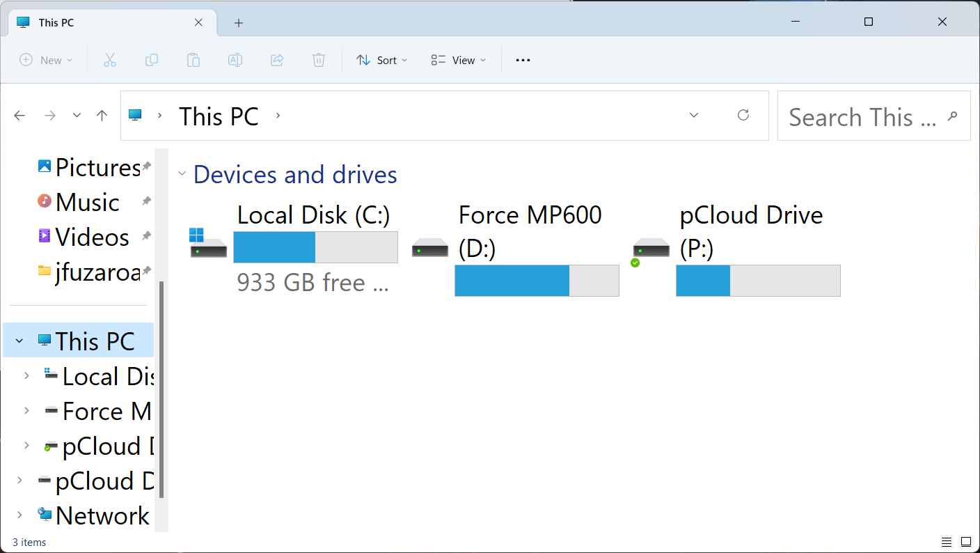
Task: Click the Search This PC field
Action: click(874, 116)
